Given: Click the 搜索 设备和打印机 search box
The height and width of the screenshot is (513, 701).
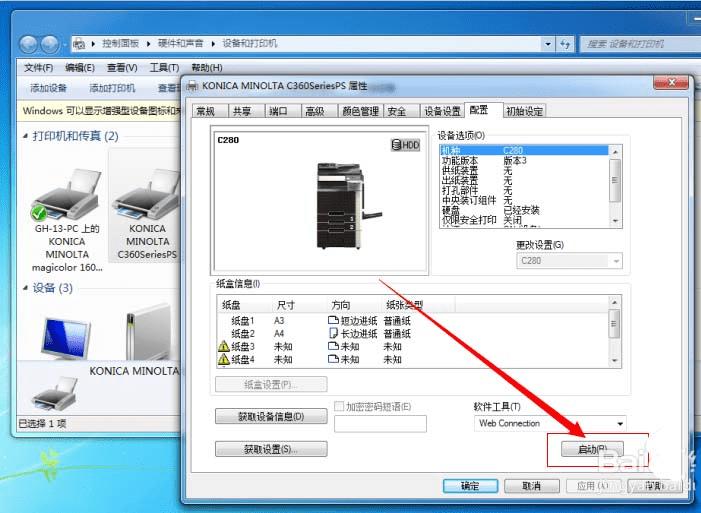Looking at the screenshot, I should tap(639, 44).
